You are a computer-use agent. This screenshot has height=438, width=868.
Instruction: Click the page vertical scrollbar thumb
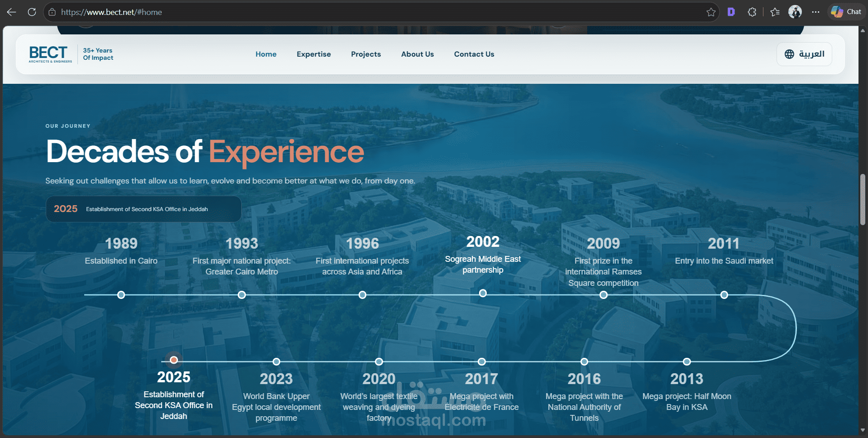point(863,199)
